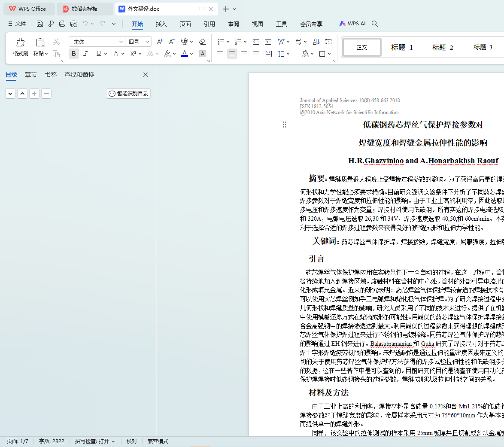
Task: Click the font color swatch (blue A)
Action: 185,54
